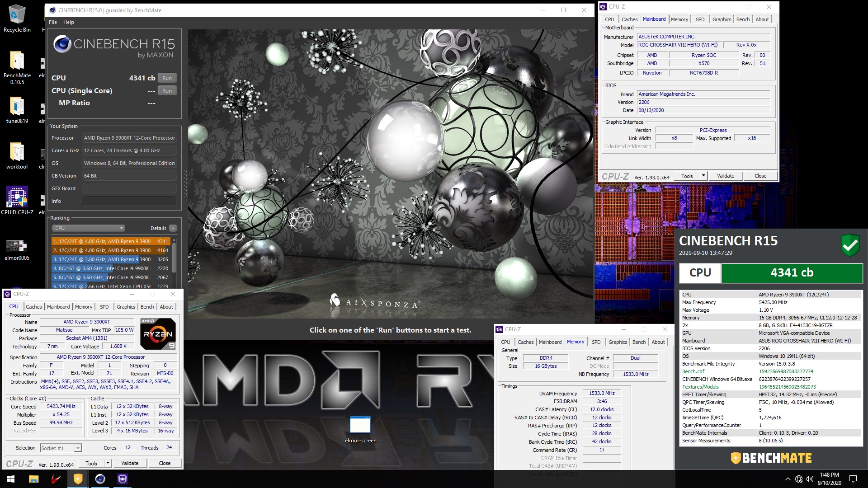Click Tools button in top-right CPU-Z
868x488 pixels.
coord(687,176)
